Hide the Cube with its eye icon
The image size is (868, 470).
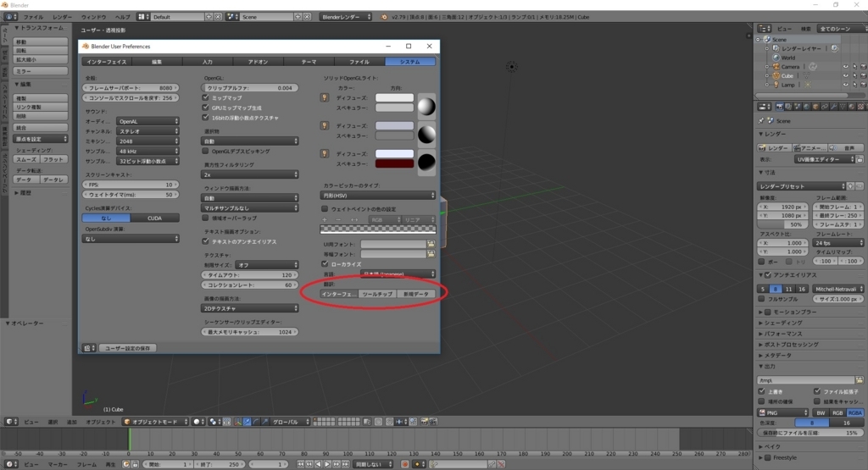[x=845, y=75]
